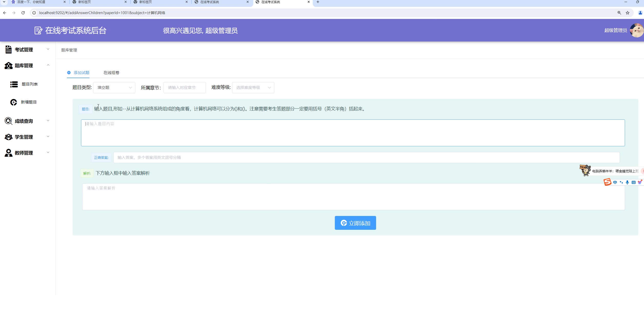This screenshot has height=333, width=644.
Task: Expand the 考试管理 menu chevron
Action: pos(48,49)
